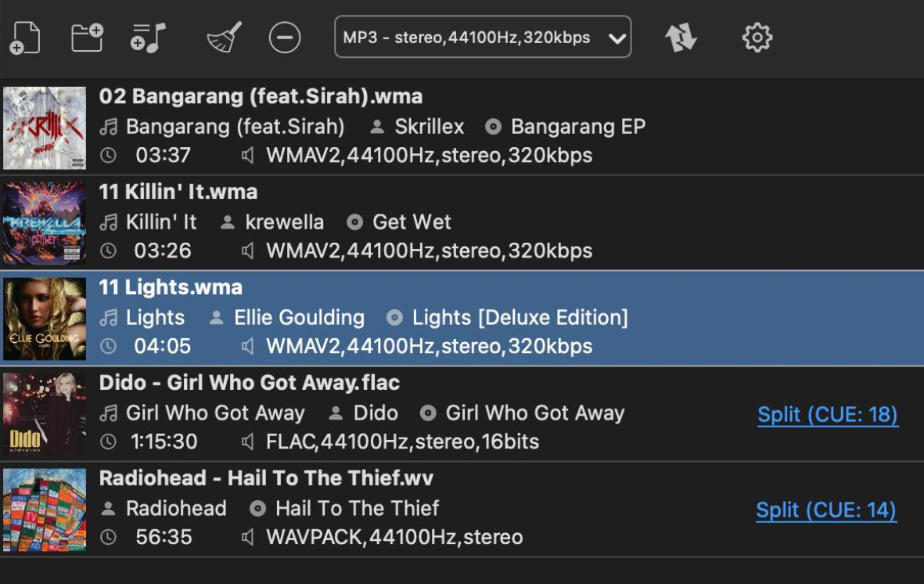Click the Krewella Get Wet album thumbnail
Image resolution: width=924 pixels, height=584 pixels.
(x=45, y=223)
